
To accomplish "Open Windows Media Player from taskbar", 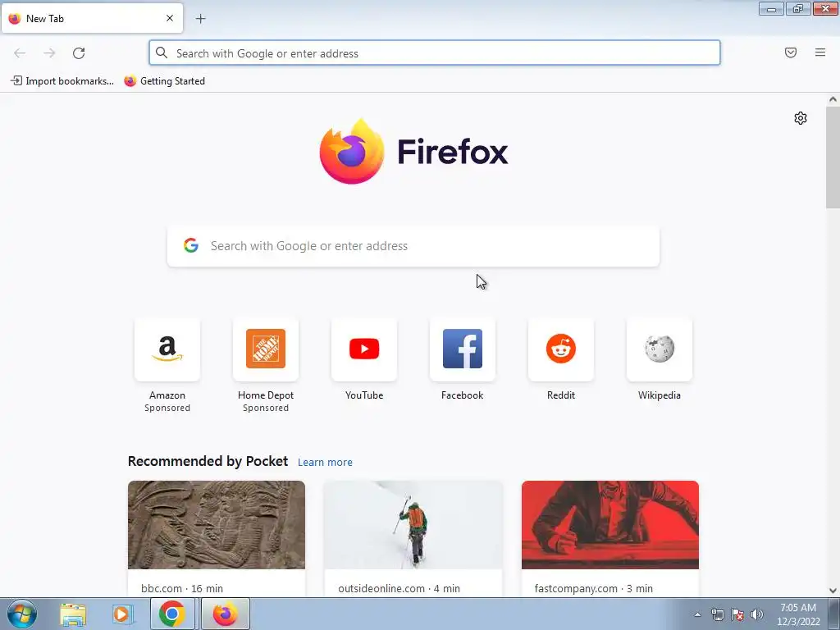I will pos(122,614).
